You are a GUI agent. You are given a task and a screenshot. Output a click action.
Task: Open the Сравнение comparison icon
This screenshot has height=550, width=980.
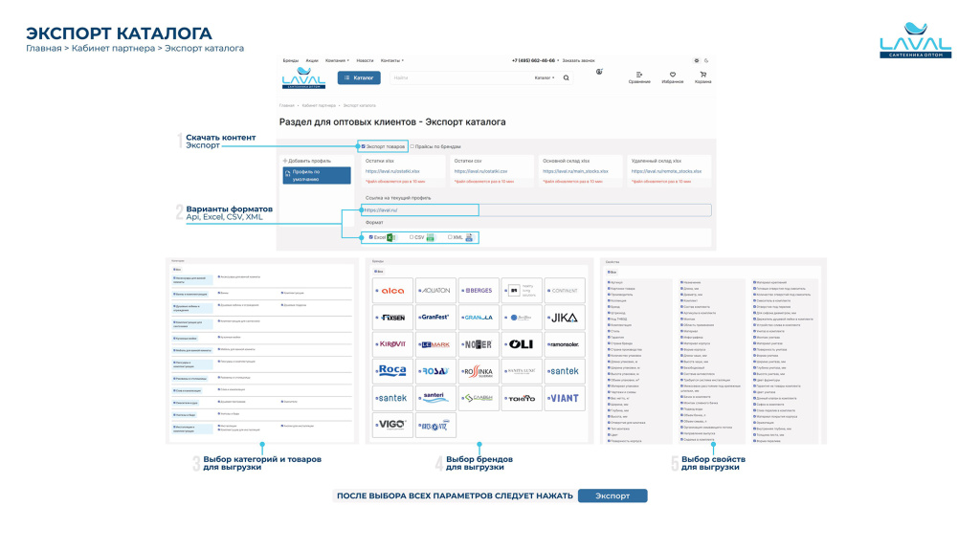click(x=639, y=75)
